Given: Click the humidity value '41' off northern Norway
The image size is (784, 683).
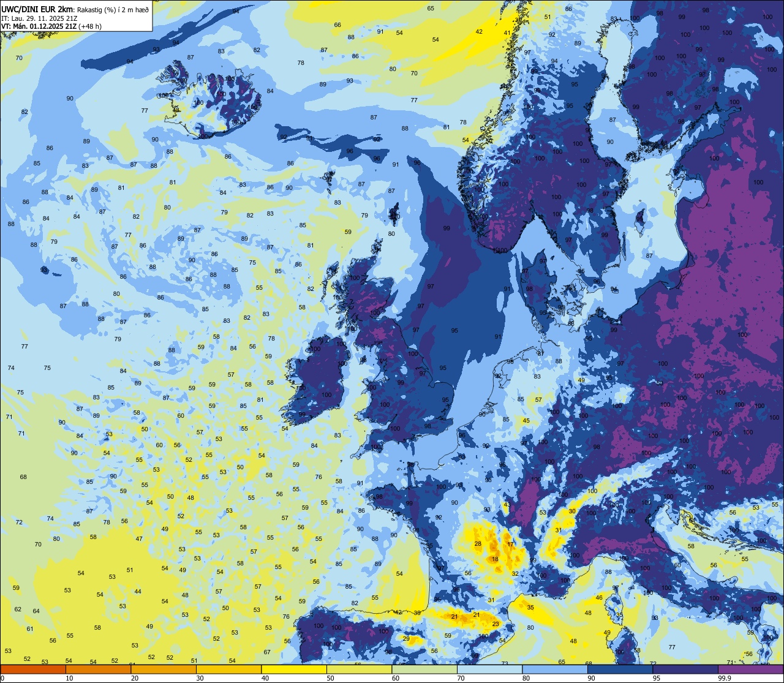Looking at the screenshot, I should (507, 32).
